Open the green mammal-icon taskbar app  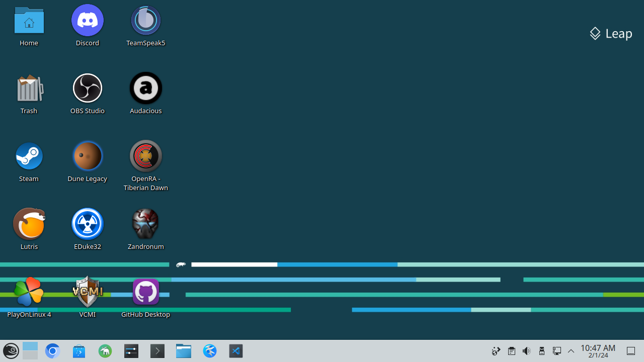coord(105,351)
